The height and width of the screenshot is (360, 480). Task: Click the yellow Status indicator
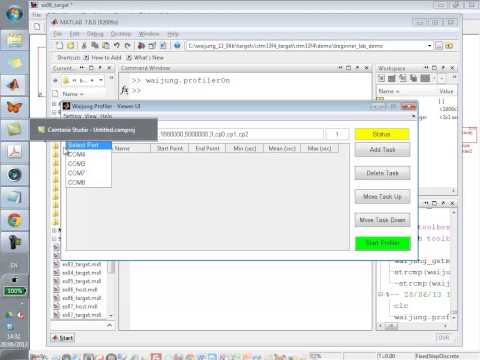(x=382, y=134)
